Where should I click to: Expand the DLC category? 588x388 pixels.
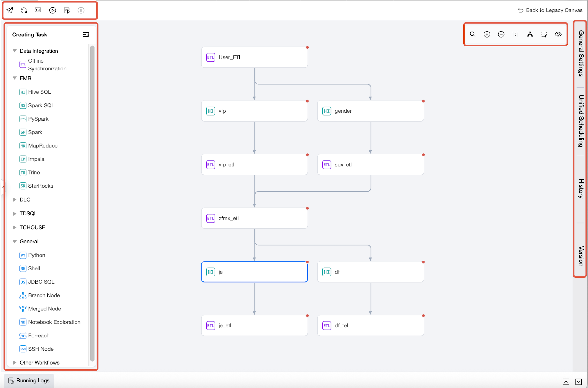pos(15,200)
